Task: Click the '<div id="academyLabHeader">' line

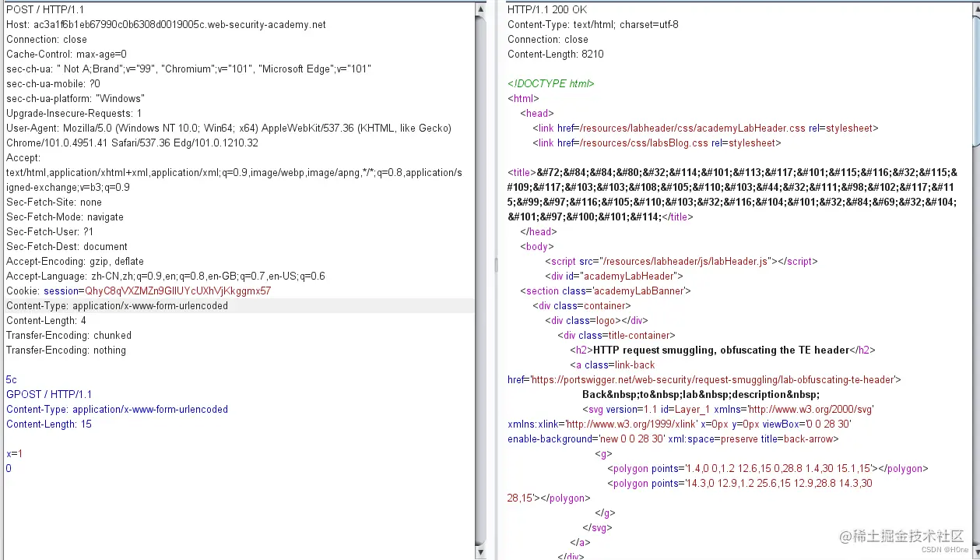Action: (x=614, y=276)
